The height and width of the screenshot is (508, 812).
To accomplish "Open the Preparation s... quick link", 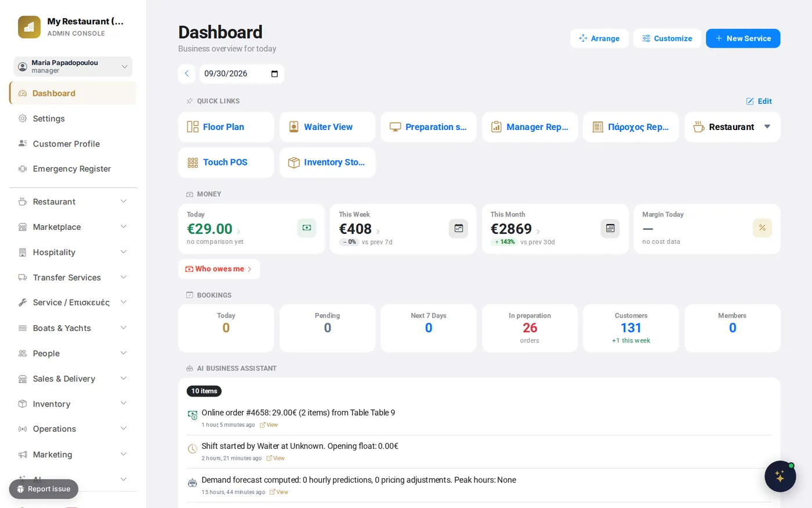I will pyautogui.click(x=429, y=127).
